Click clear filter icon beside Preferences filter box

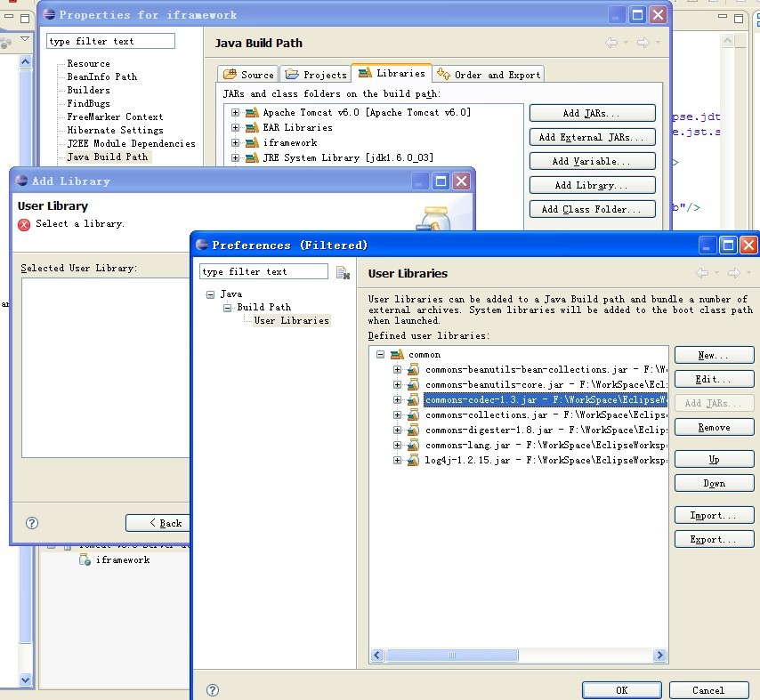point(343,272)
